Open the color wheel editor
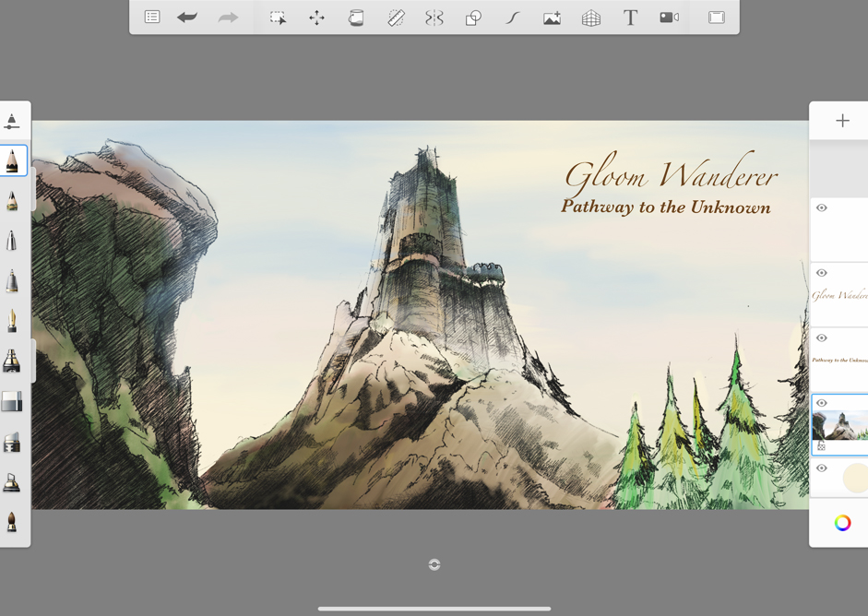The height and width of the screenshot is (616, 868). [x=842, y=523]
